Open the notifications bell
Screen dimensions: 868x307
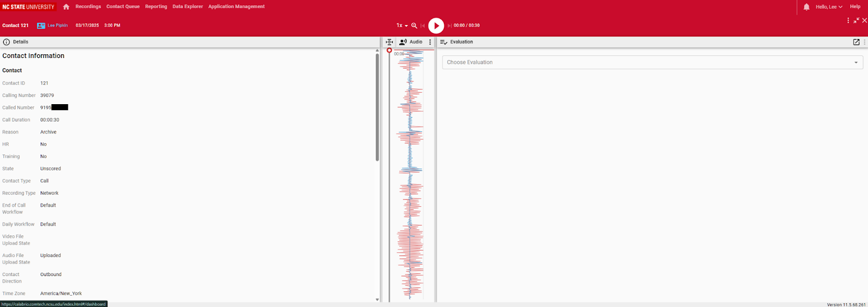click(806, 7)
